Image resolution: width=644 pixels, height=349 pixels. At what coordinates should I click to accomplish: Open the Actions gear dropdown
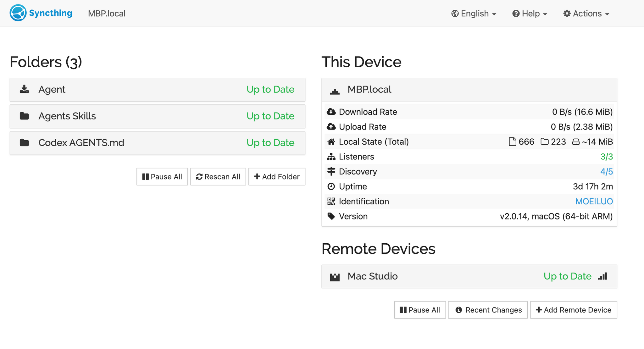tap(586, 14)
